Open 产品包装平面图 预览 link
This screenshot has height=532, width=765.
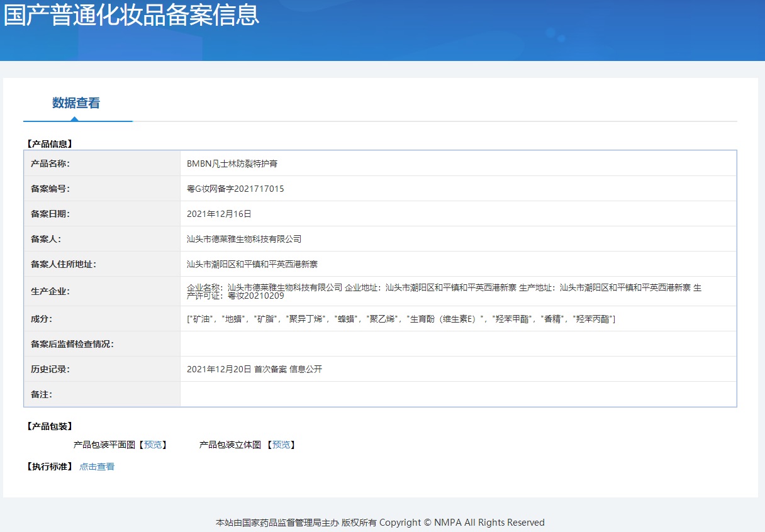152,445
